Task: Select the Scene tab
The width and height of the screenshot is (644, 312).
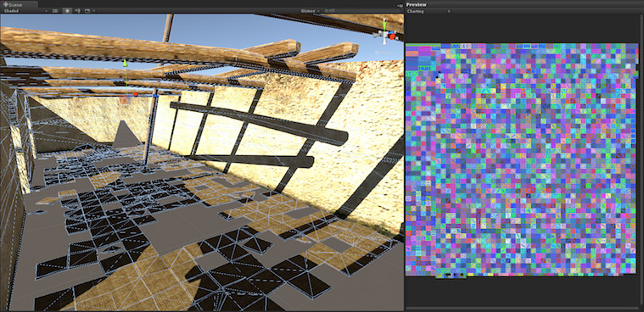Action: (19, 4)
